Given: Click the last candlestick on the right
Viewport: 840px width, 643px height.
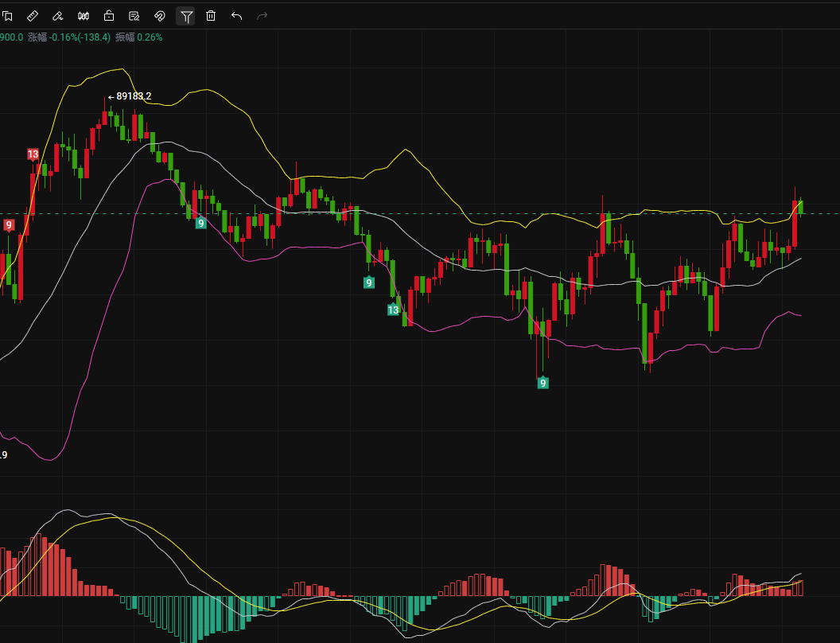Looking at the screenshot, I should click(x=800, y=207).
